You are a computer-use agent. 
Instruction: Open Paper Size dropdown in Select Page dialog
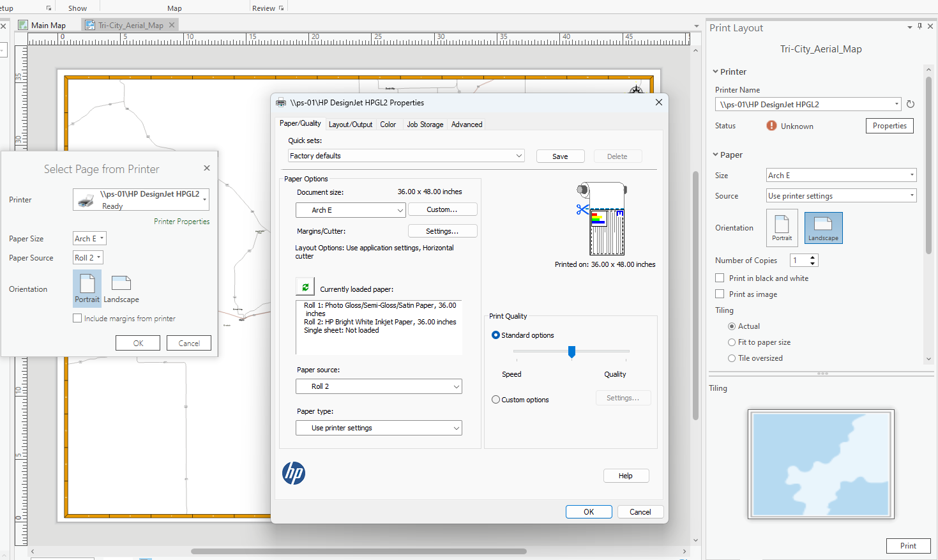click(89, 238)
